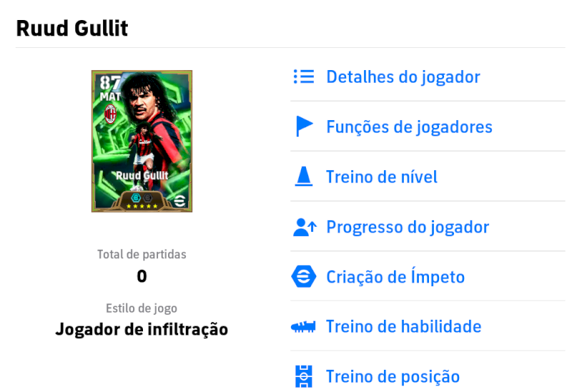Click the list icon beside Detalhes do jogador
Screen dimensions: 572x392
pos(303,77)
